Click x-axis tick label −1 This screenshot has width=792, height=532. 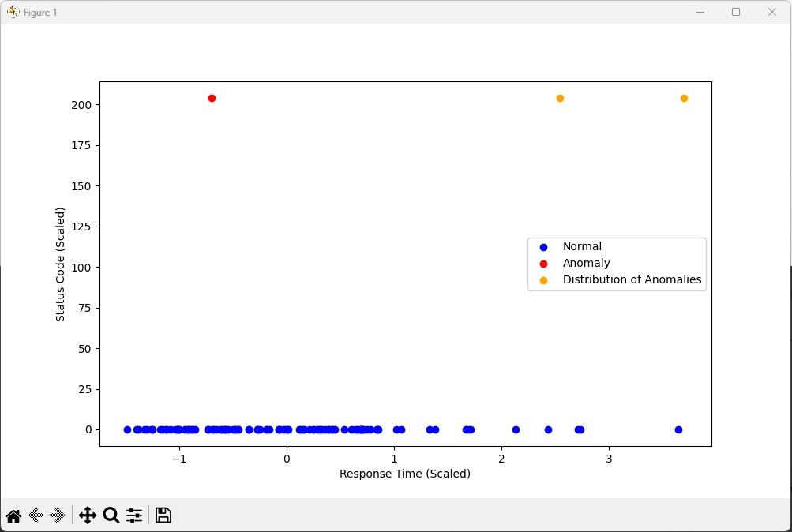click(179, 459)
